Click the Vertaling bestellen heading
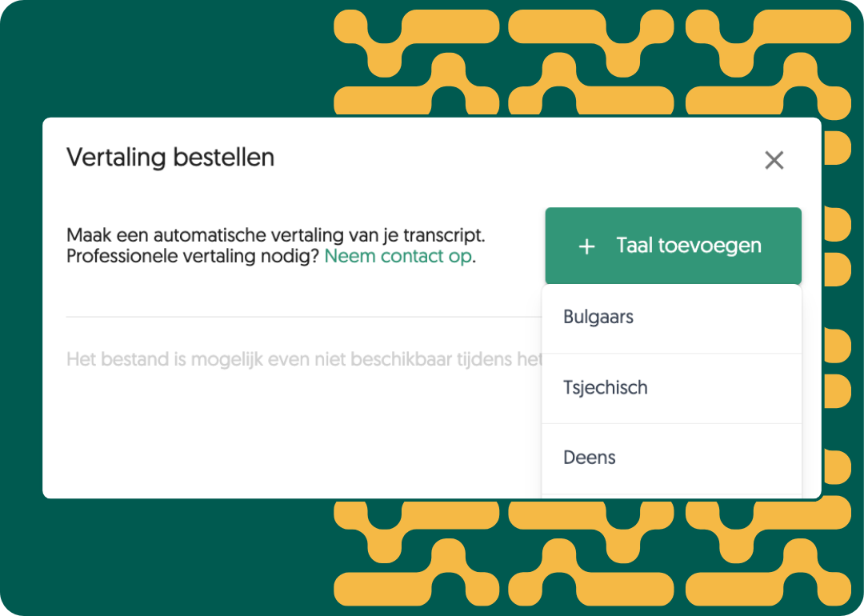Screen dimensions: 864x616 point(170,158)
